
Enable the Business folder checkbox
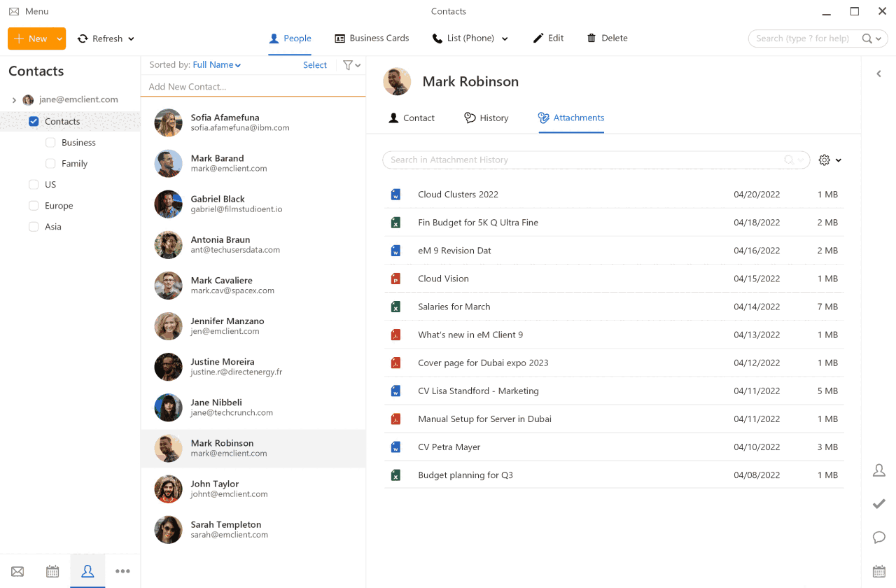pyautogui.click(x=50, y=143)
